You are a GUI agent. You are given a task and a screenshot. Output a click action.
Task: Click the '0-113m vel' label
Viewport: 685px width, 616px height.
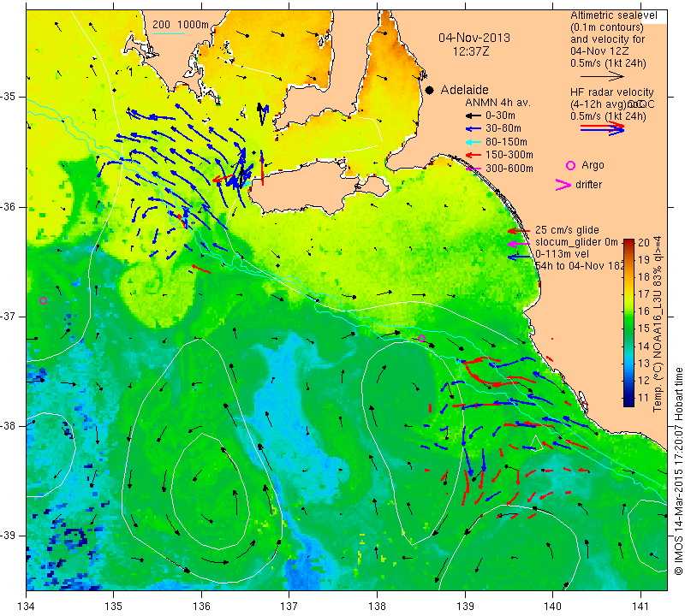(x=563, y=254)
